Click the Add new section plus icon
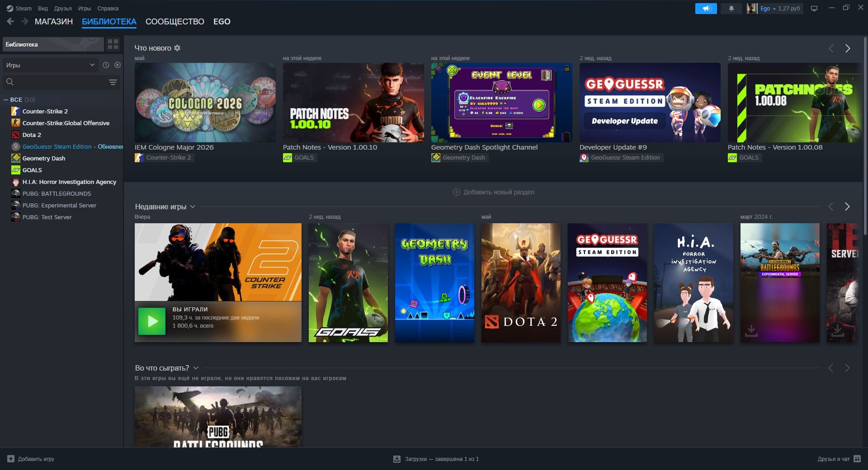Image resolution: width=868 pixels, height=470 pixels. (457, 192)
